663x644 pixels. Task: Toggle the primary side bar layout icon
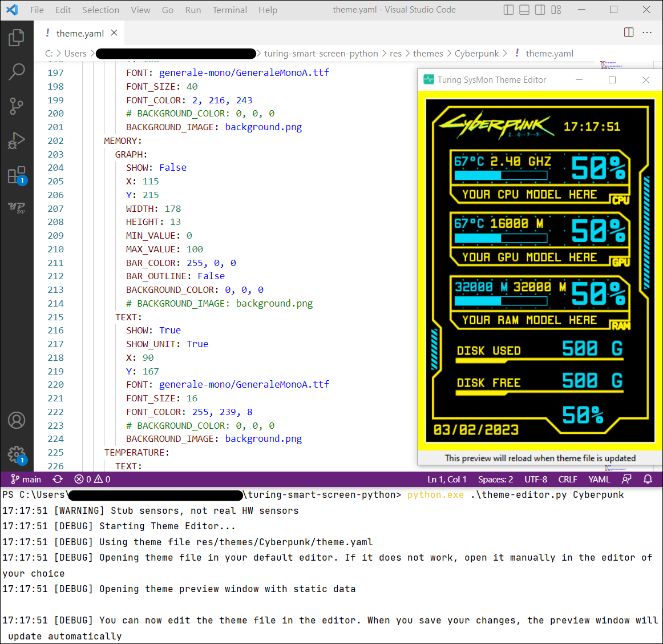(509, 10)
